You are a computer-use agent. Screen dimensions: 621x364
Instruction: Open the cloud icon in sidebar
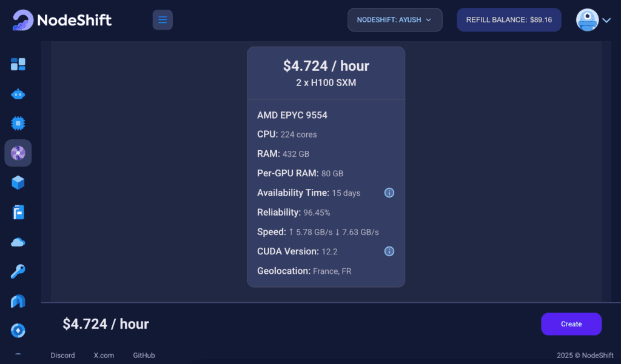tap(18, 242)
